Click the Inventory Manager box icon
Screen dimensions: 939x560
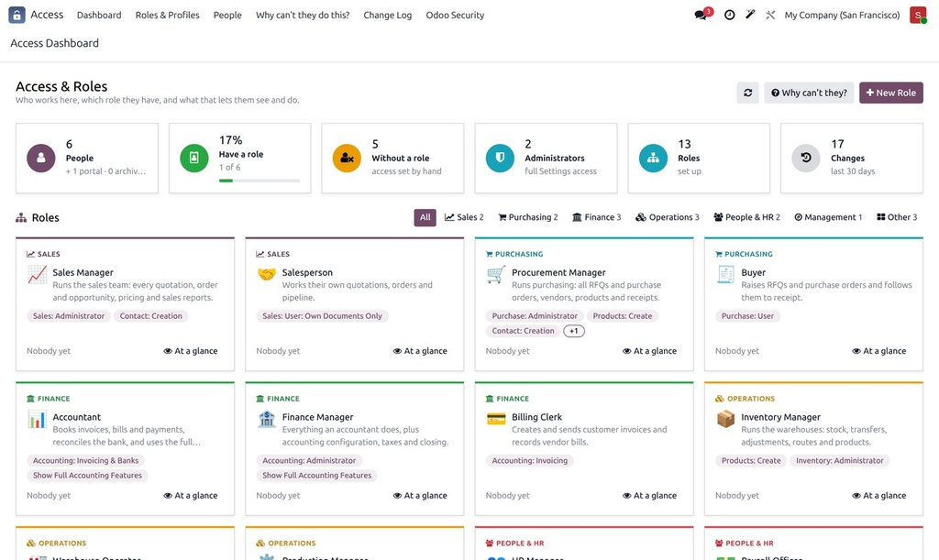click(x=725, y=419)
